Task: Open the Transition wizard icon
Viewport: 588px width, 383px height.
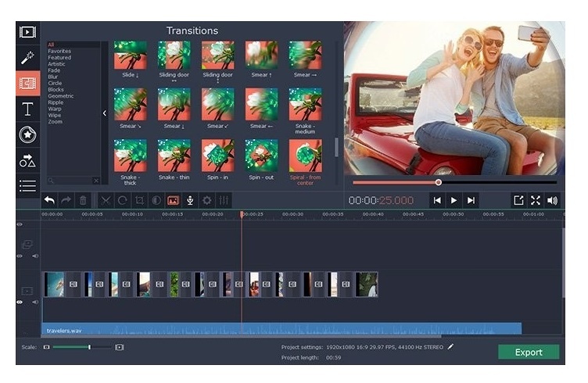Action: click(173, 201)
